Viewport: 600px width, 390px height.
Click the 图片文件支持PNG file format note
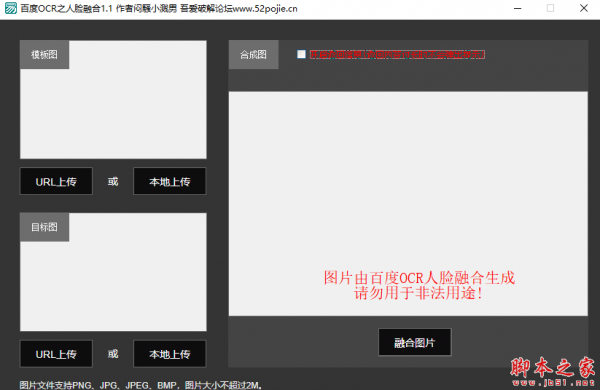point(141,385)
